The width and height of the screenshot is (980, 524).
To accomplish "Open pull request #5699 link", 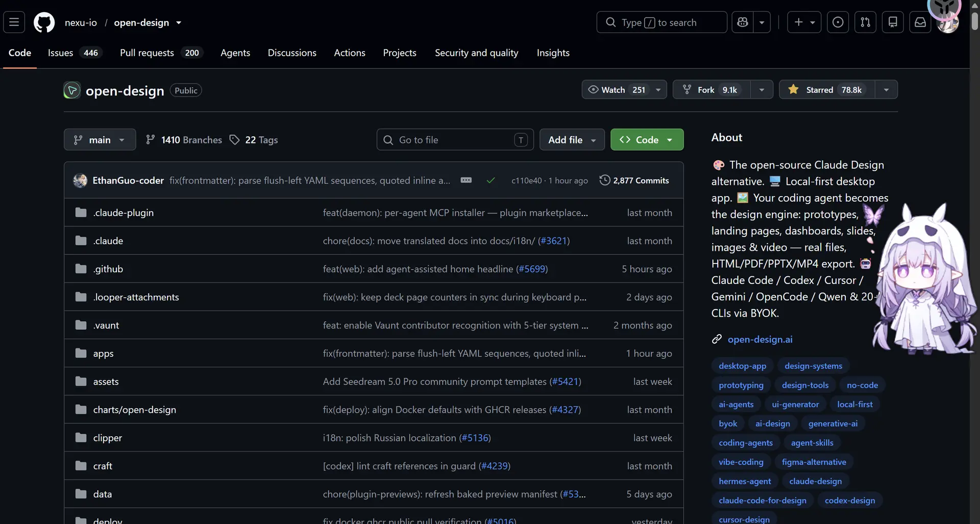I will tap(532, 269).
